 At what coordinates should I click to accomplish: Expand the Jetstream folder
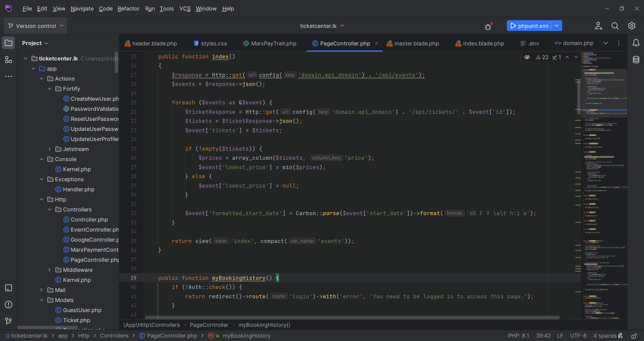50,149
